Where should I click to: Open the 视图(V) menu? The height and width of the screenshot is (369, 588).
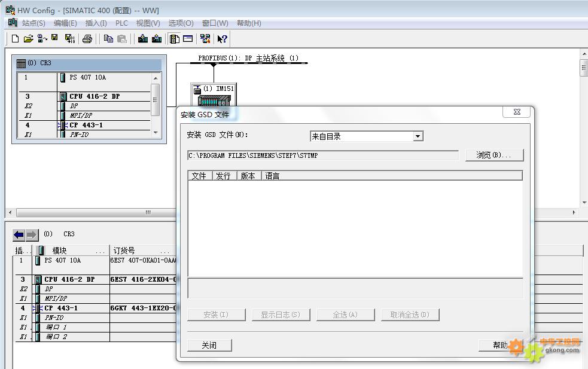148,23
